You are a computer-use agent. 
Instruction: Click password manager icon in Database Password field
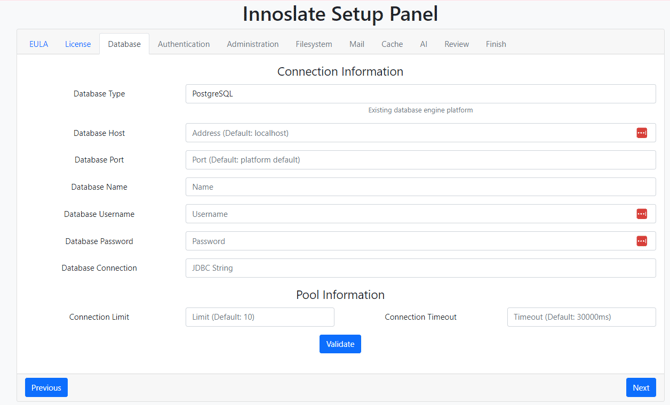(641, 241)
